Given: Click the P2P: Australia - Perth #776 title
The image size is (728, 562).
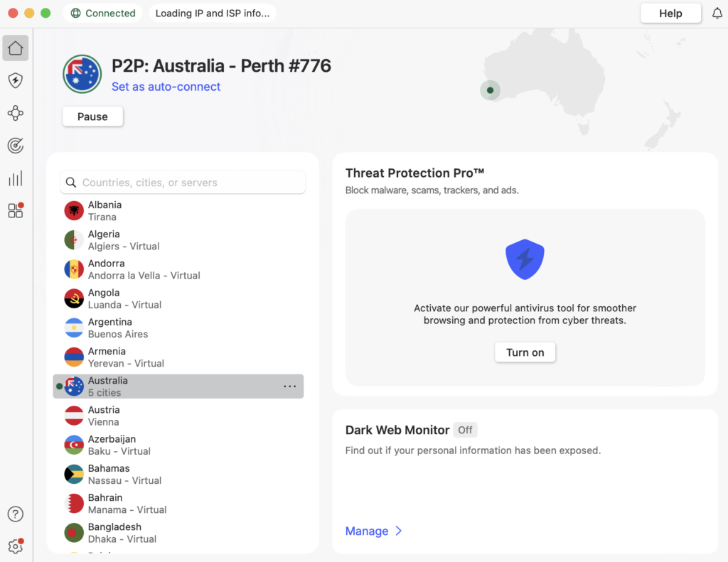Looking at the screenshot, I should [x=221, y=66].
